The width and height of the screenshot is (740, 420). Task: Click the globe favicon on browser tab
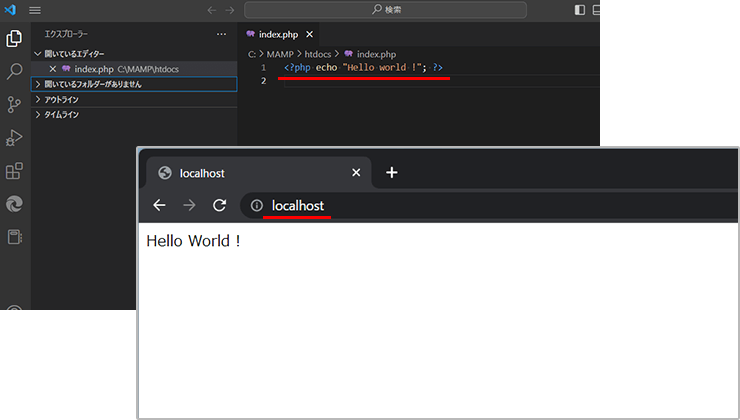pos(165,173)
